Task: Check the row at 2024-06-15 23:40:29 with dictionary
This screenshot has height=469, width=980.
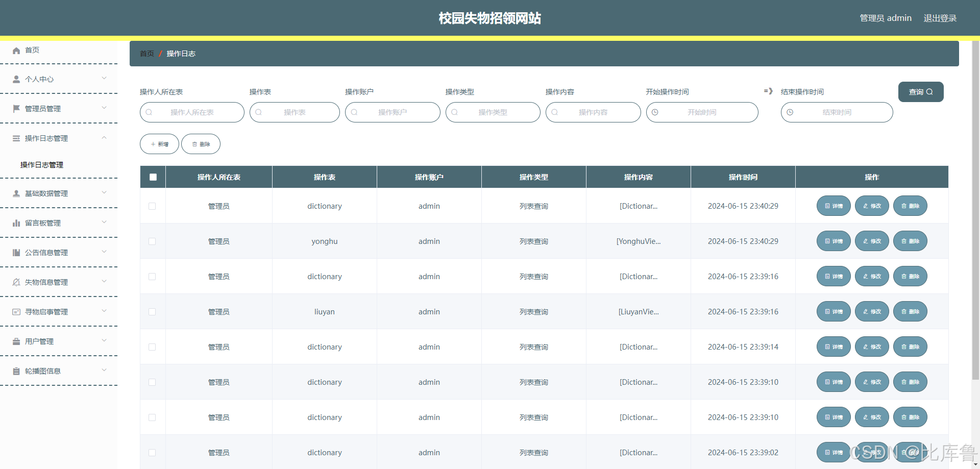Action: [x=152, y=206]
